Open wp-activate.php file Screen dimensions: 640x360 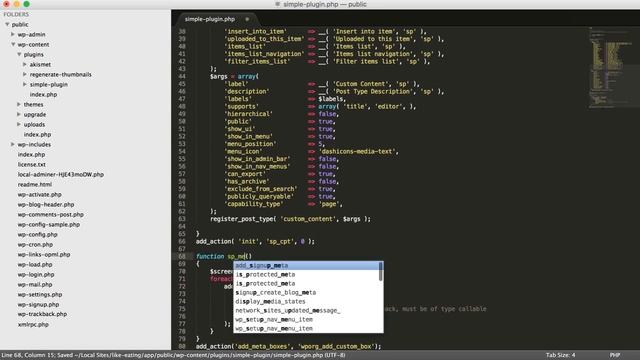(x=40, y=195)
